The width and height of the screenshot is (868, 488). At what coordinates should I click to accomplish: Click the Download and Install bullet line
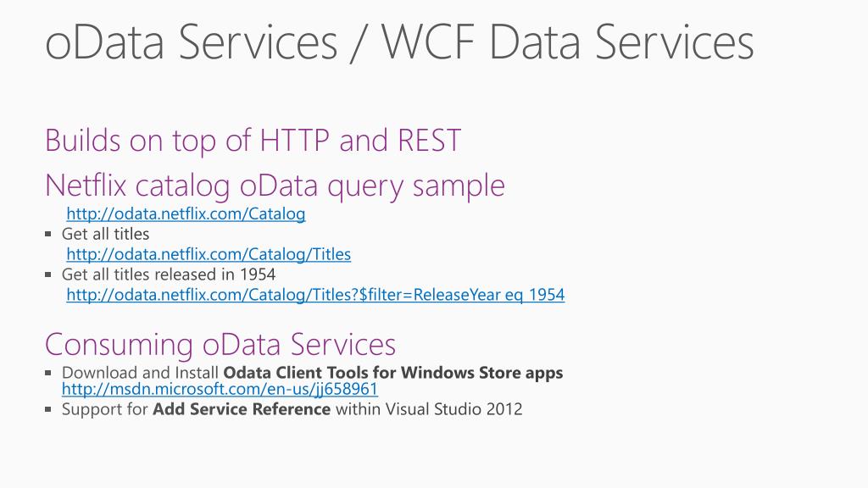312,373
